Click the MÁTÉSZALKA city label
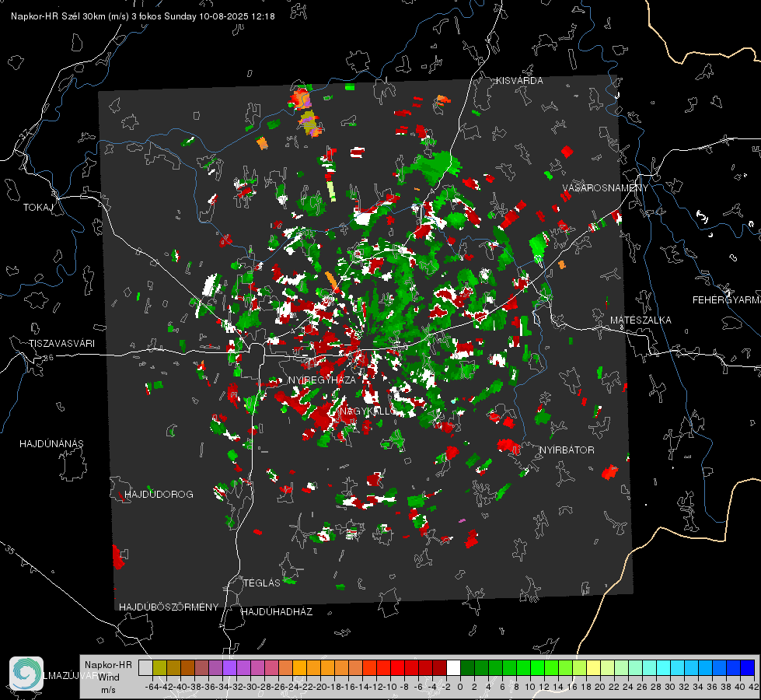The height and width of the screenshot is (700, 761). (641, 320)
